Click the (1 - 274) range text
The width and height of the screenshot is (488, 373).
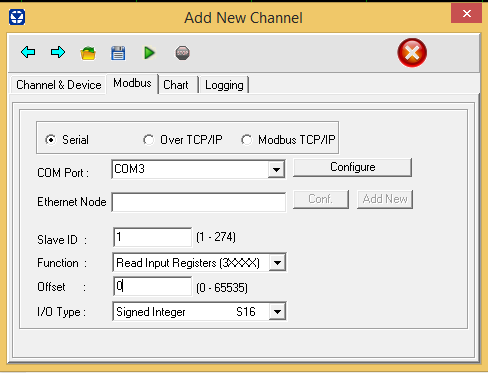click(216, 237)
